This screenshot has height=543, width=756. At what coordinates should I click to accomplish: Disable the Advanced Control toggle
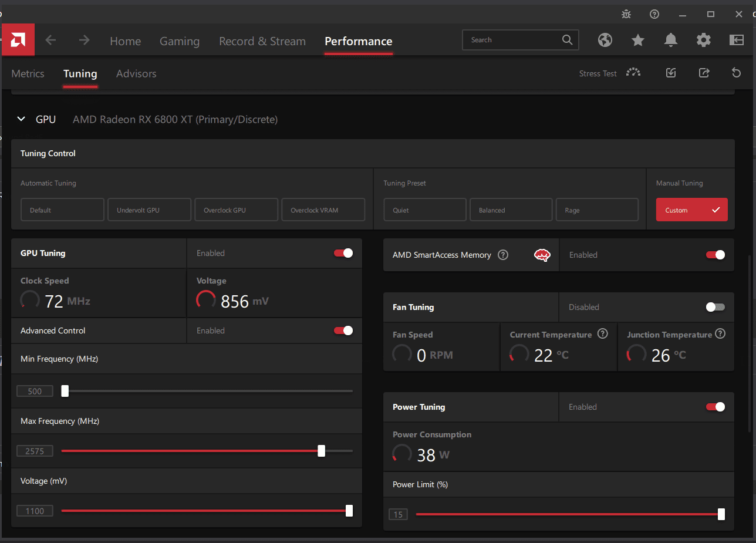click(343, 330)
